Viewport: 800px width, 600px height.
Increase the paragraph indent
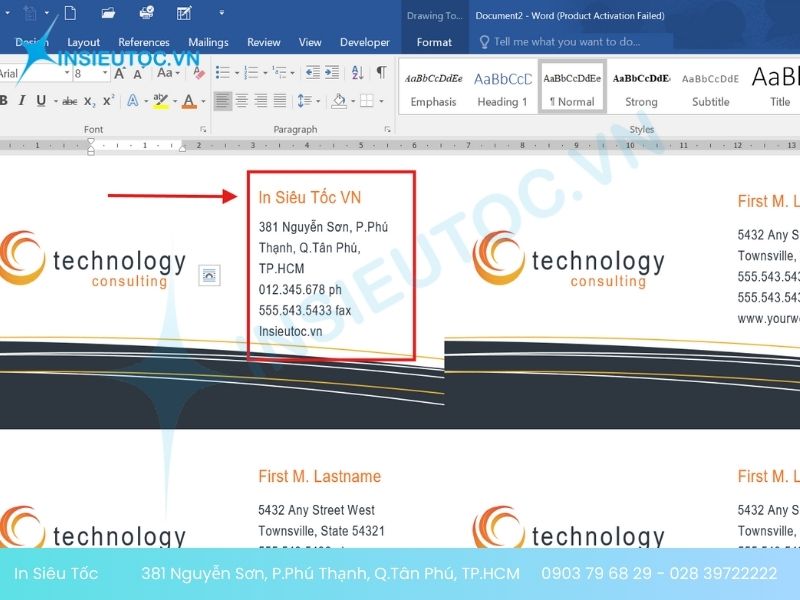[x=332, y=73]
